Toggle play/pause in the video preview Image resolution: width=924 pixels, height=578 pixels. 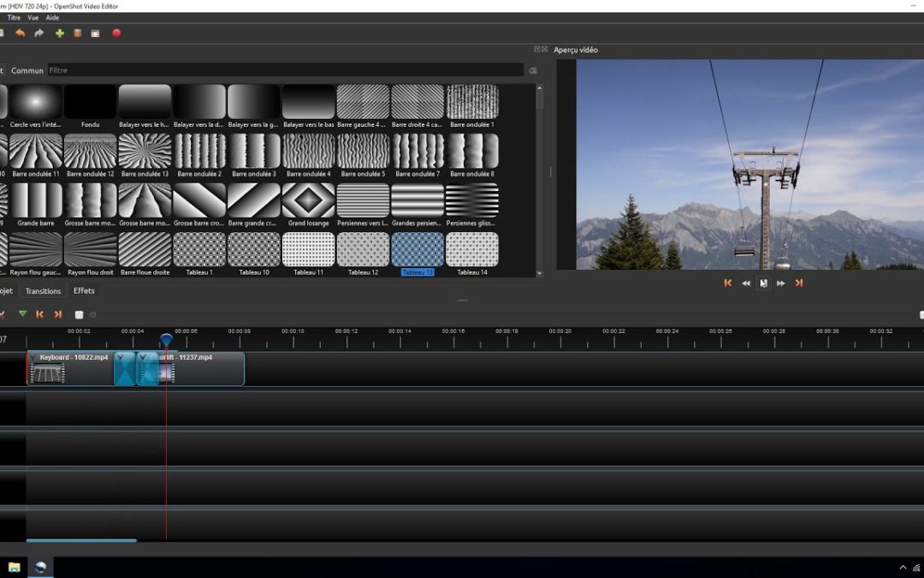pos(763,283)
